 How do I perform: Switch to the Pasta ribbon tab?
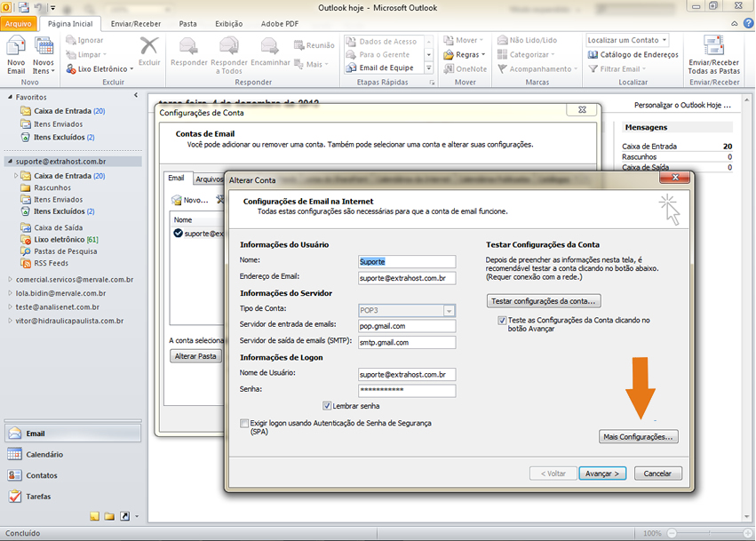[187, 24]
